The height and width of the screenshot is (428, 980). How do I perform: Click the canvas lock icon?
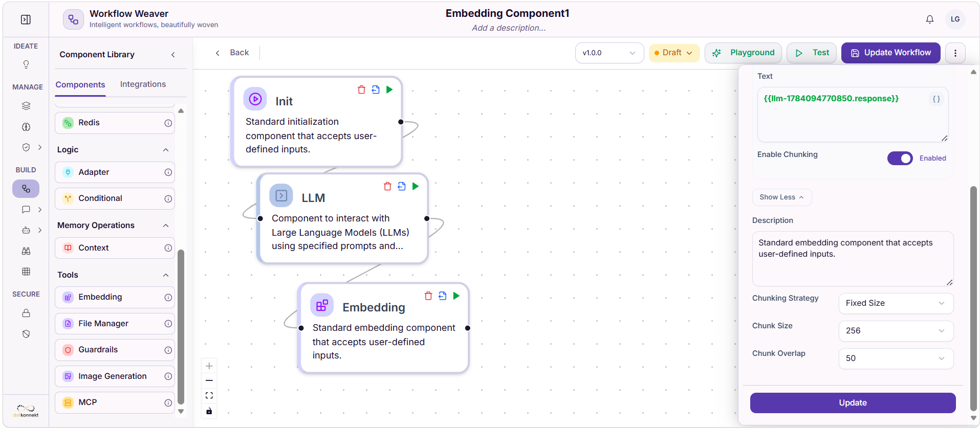point(209,411)
